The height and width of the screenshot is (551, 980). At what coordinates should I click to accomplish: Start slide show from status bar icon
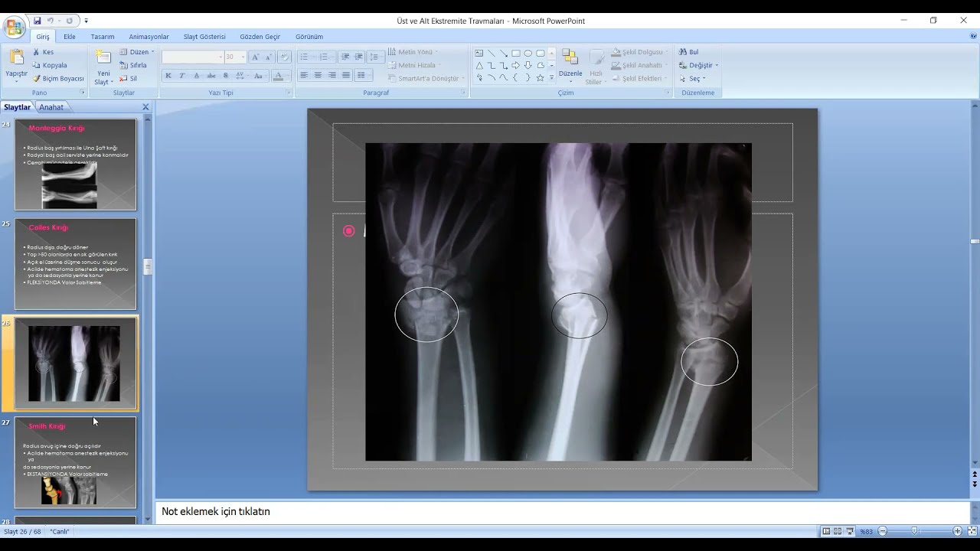(850, 531)
